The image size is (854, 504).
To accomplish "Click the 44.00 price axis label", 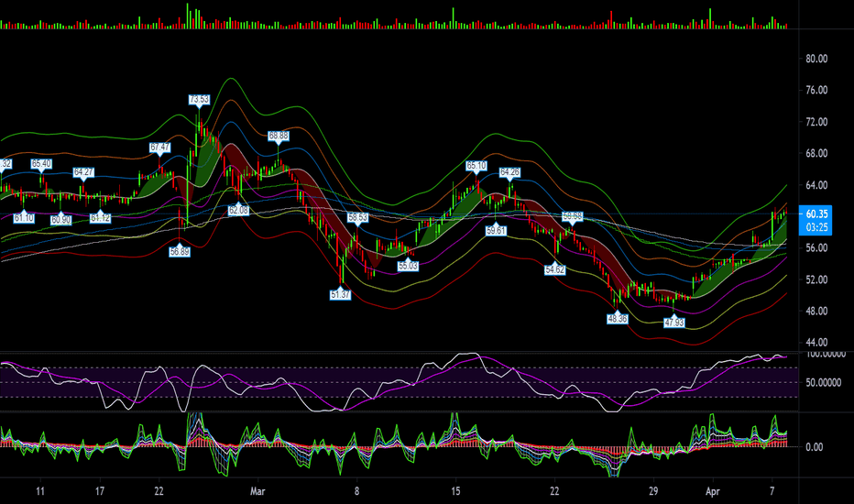I will click(x=816, y=343).
